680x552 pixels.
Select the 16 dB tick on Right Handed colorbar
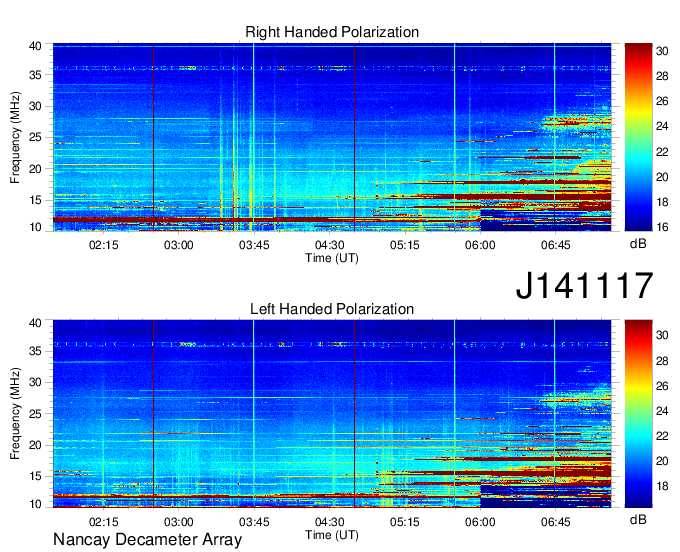(x=662, y=227)
